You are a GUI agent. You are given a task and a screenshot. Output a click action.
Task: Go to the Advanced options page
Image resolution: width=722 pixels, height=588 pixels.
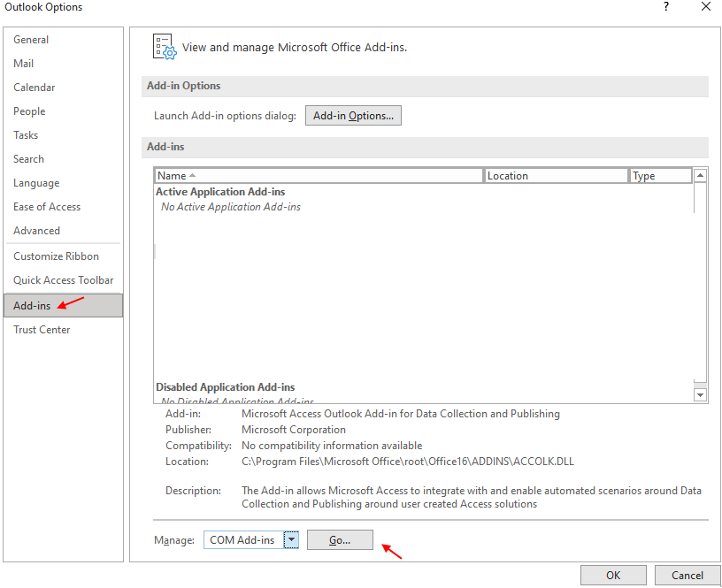[36, 231]
